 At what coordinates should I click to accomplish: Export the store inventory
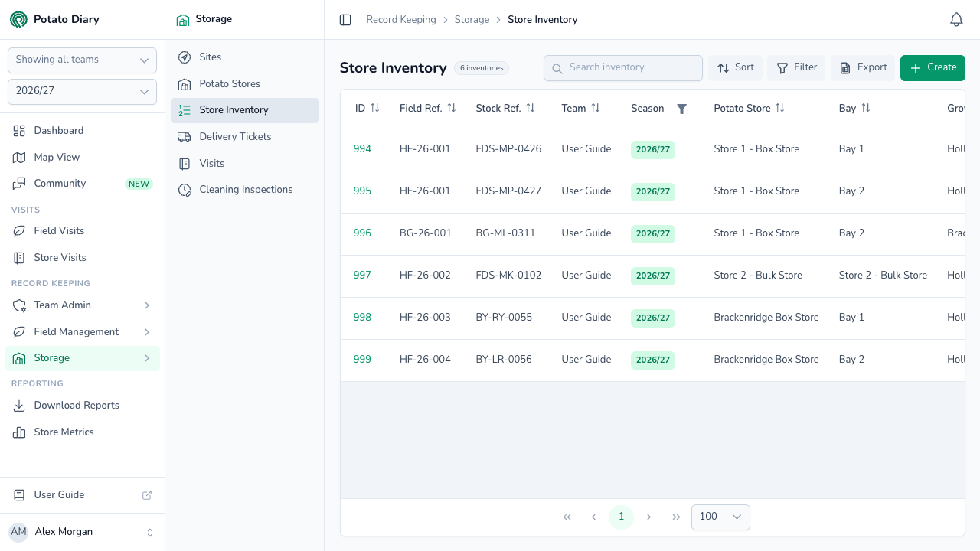[863, 68]
